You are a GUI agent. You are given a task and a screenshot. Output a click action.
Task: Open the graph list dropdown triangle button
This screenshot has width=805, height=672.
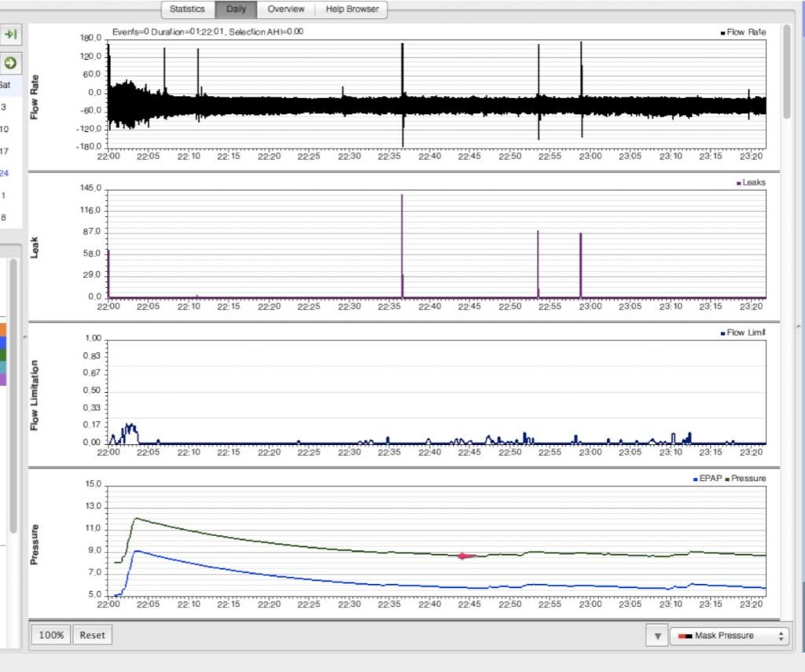click(657, 636)
